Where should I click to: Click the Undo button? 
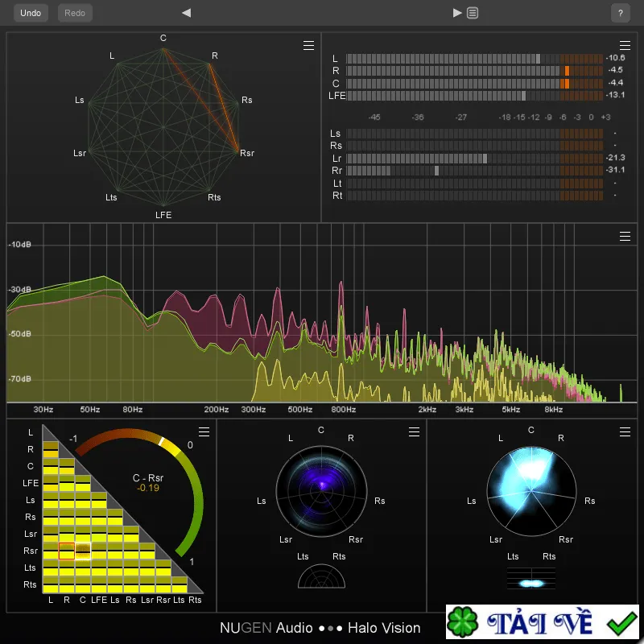(x=31, y=13)
